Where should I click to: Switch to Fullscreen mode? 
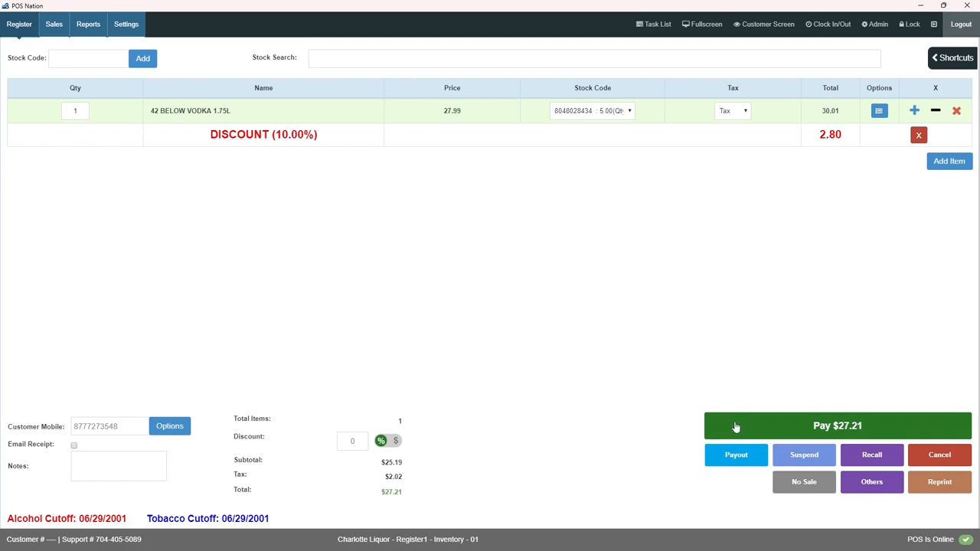click(702, 24)
